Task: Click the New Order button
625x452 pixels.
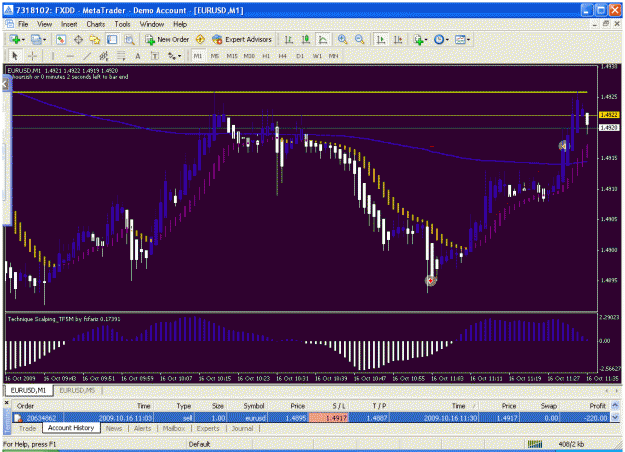Action: (x=167, y=39)
